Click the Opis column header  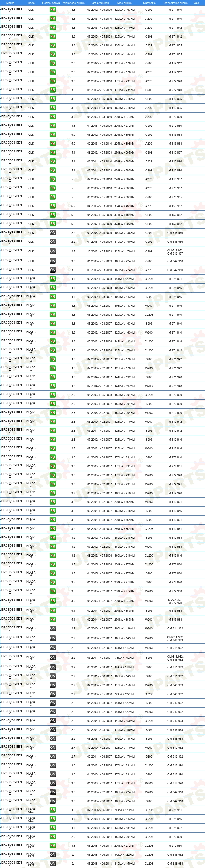point(197,3)
